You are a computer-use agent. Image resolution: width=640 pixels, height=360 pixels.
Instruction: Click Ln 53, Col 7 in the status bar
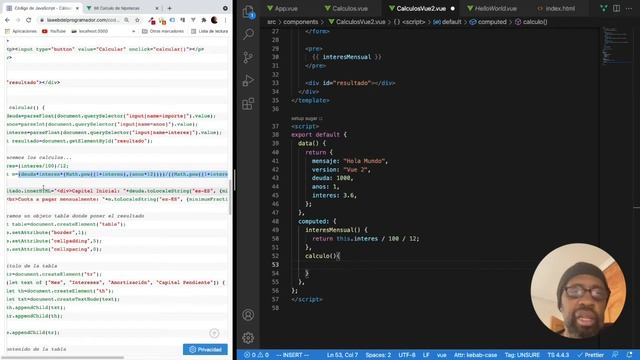pos(342,355)
